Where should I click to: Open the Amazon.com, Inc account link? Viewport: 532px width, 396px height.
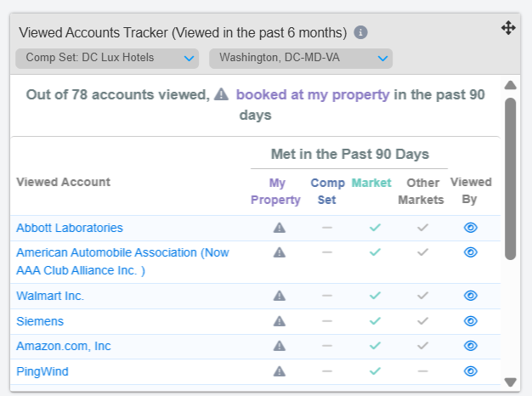click(64, 346)
